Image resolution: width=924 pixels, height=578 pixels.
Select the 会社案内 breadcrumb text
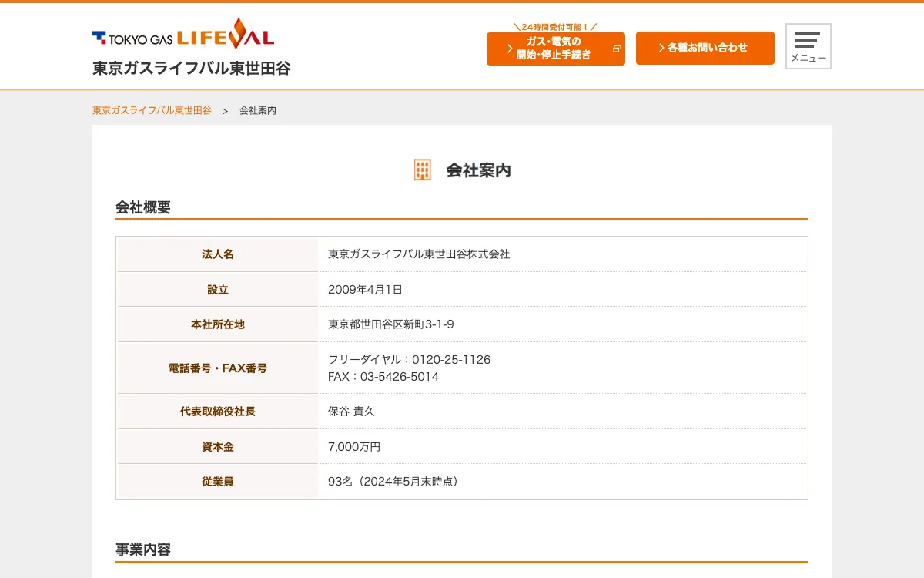coord(258,110)
